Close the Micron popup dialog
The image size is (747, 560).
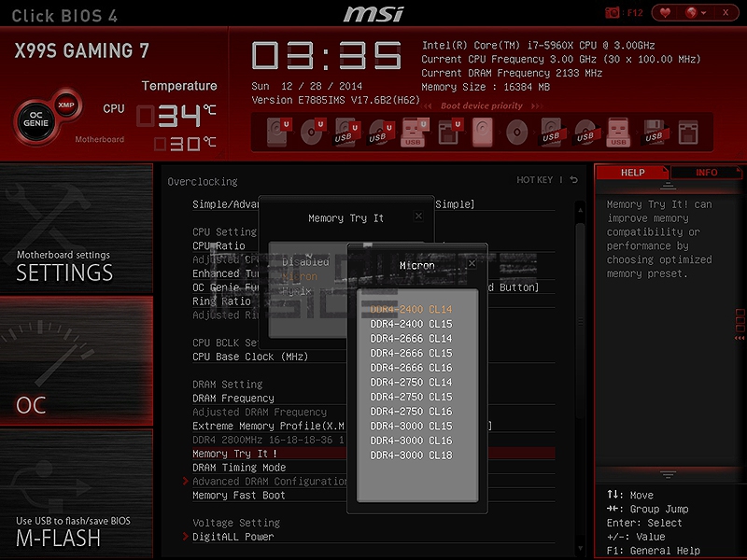coord(472,263)
